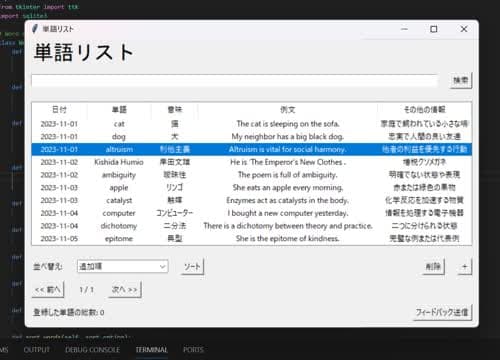
Task: Click the 2023-11-05 date cell
Action: point(59,239)
